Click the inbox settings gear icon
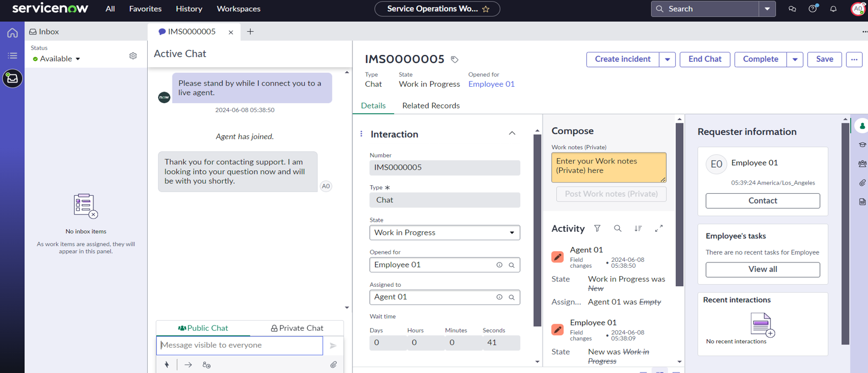This screenshot has width=868, height=373. [x=133, y=56]
